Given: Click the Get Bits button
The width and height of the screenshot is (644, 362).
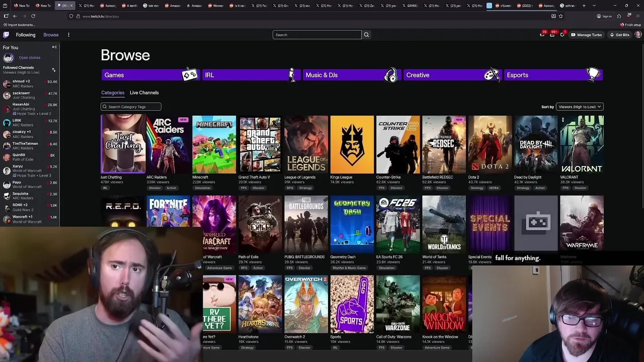Looking at the screenshot, I should [x=619, y=35].
